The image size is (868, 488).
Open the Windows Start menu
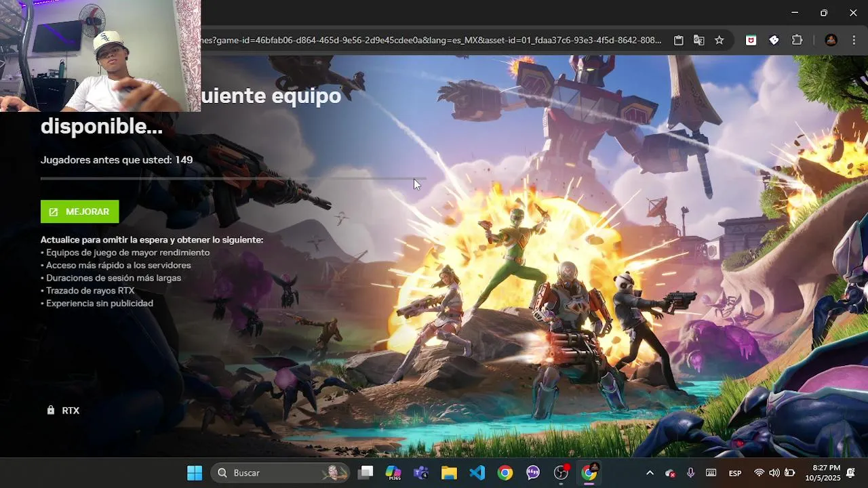[195, 473]
